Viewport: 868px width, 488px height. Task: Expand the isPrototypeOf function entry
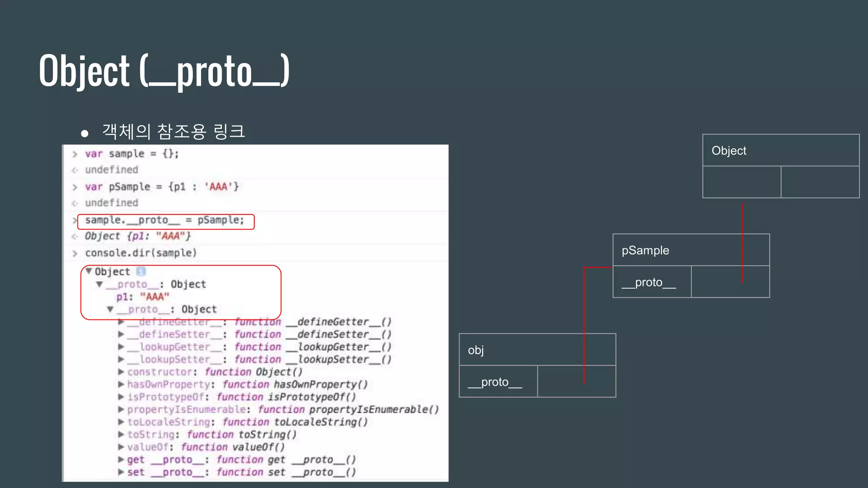121,397
